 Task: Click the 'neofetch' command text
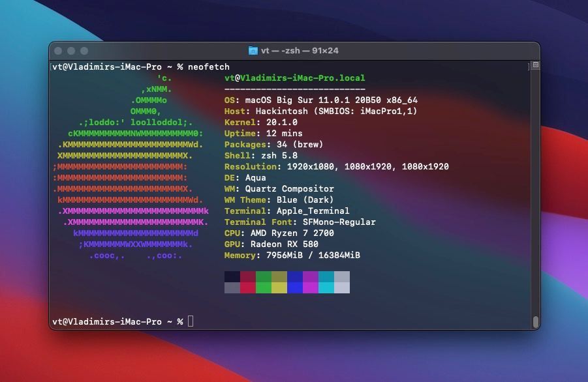[x=209, y=66]
